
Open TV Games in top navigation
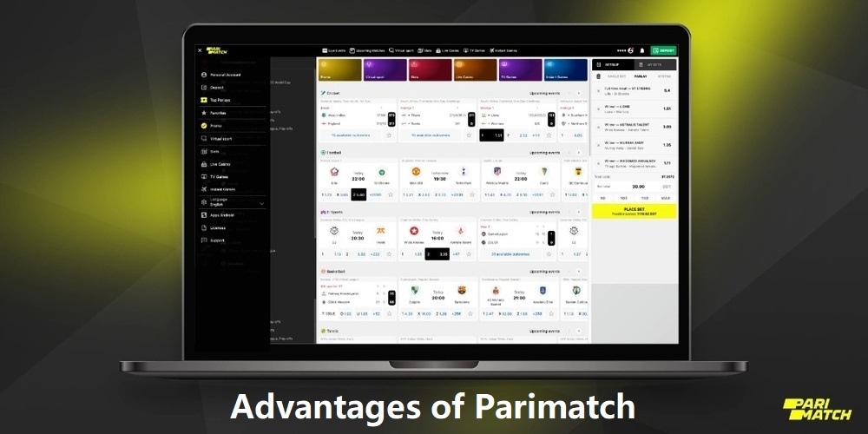coord(474,50)
